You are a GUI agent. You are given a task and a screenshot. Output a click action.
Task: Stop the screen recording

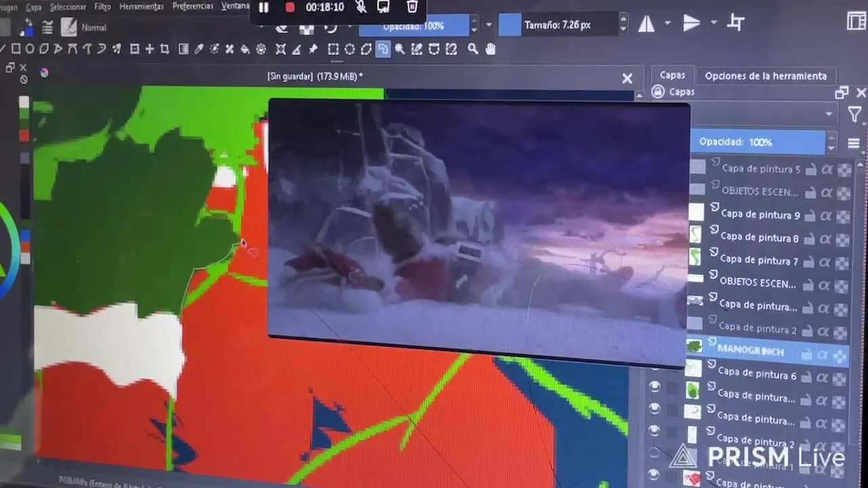(x=290, y=7)
